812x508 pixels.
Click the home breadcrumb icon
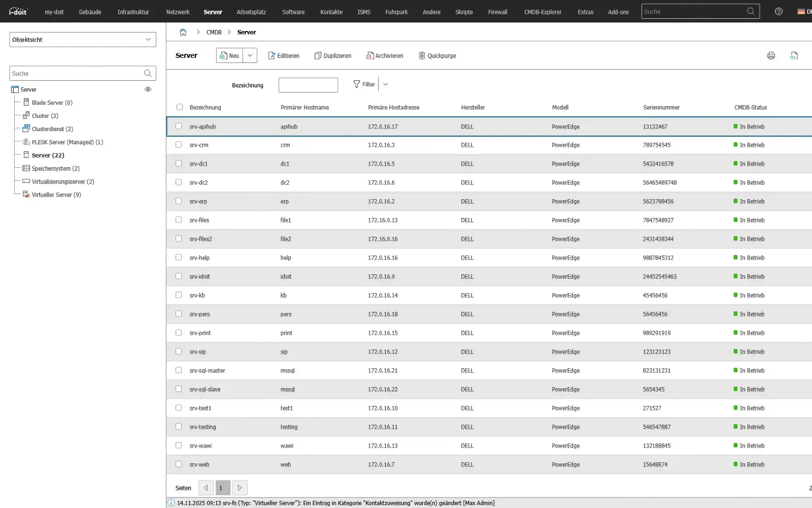click(183, 31)
